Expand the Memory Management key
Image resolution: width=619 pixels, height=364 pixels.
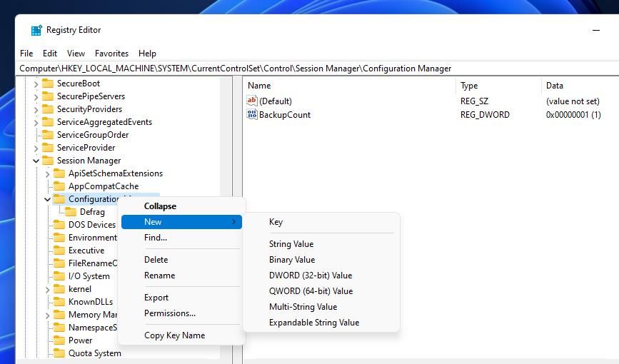click(47, 315)
